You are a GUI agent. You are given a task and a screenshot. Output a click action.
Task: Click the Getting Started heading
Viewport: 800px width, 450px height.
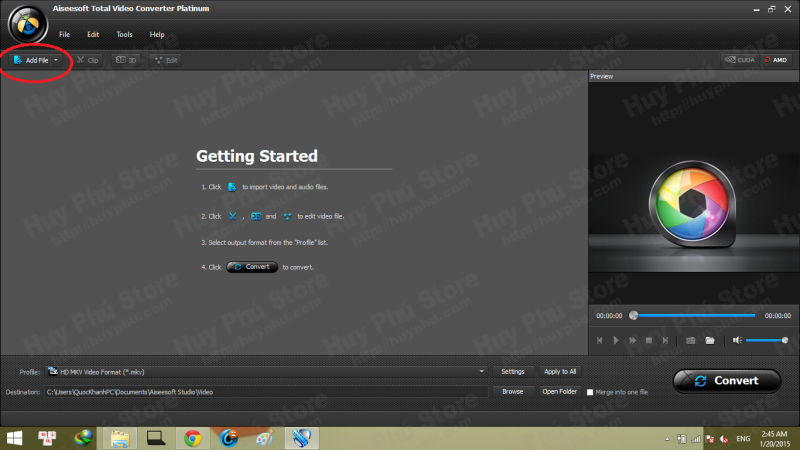(257, 156)
